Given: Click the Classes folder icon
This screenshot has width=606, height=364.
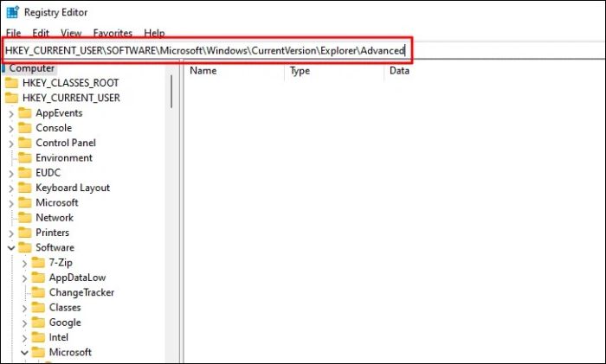Looking at the screenshot, I should [x=38, y=307].
